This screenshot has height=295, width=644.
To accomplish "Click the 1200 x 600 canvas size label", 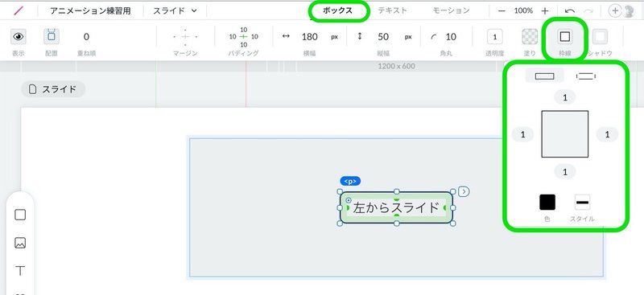I will click(x=396, y=66).
